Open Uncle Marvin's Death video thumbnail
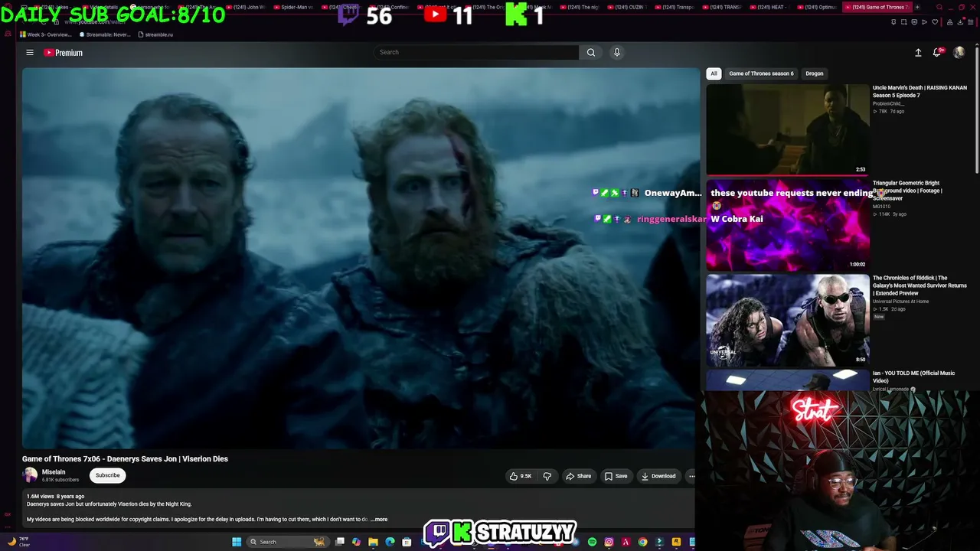The width and height of the screenshot is (980, 551). (788, 129)
